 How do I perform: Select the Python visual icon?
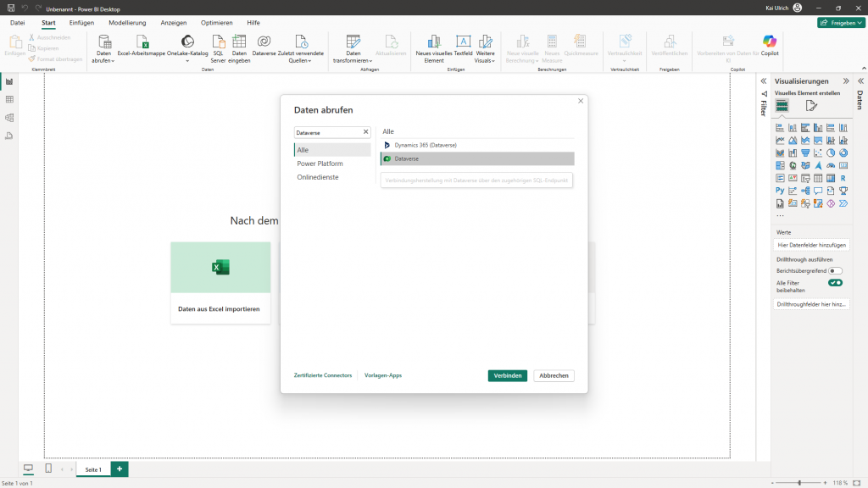tap(779, 191)
